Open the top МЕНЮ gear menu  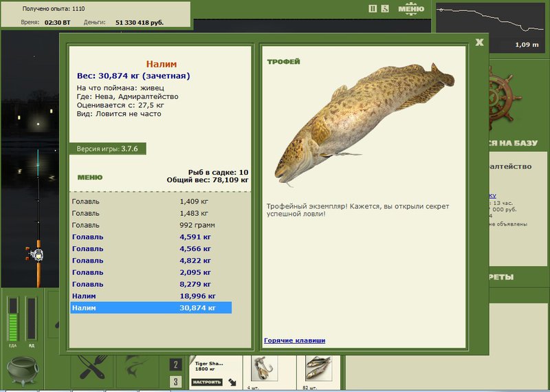(x=411, y=8)
